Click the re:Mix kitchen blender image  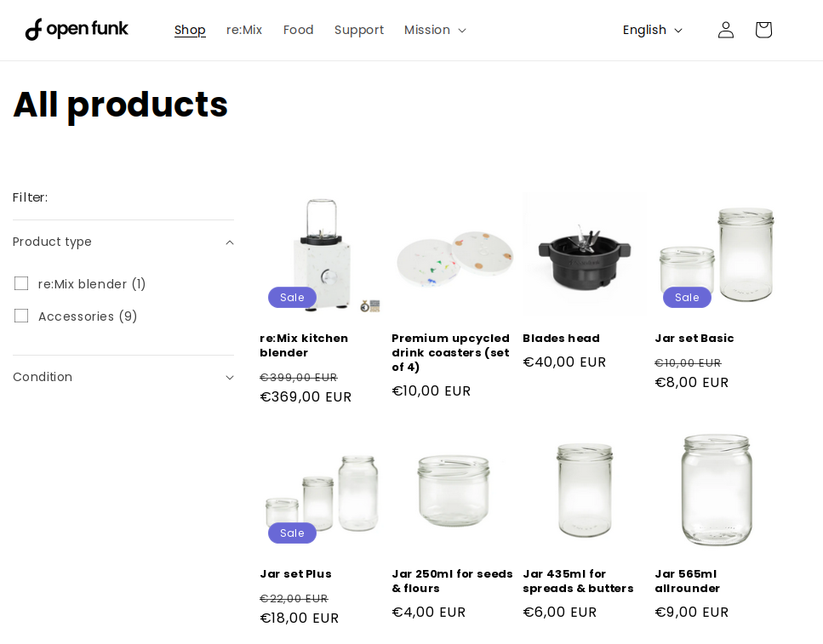point(322,254)
